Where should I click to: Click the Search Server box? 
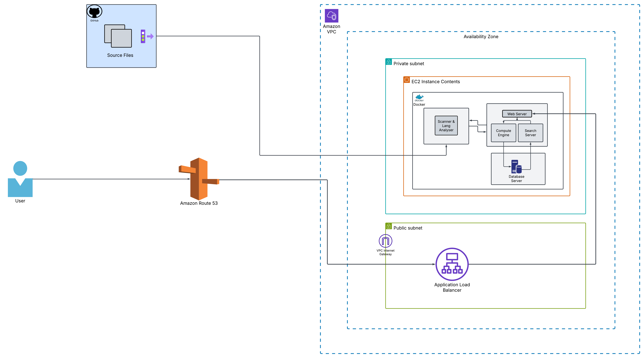530,133
